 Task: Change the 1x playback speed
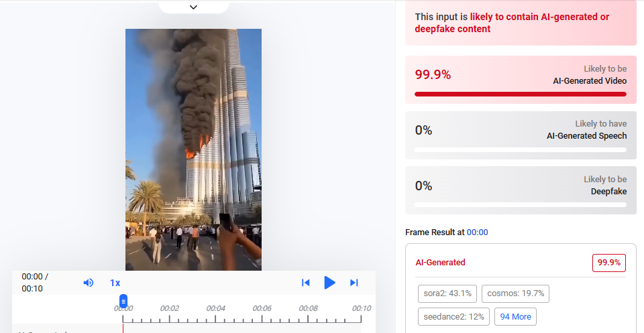[115, 283]
